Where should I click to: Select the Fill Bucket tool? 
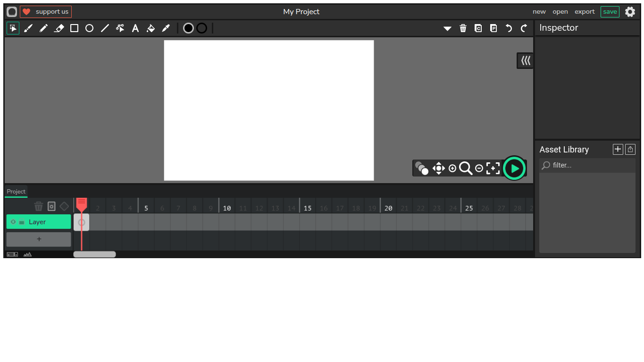151,28
